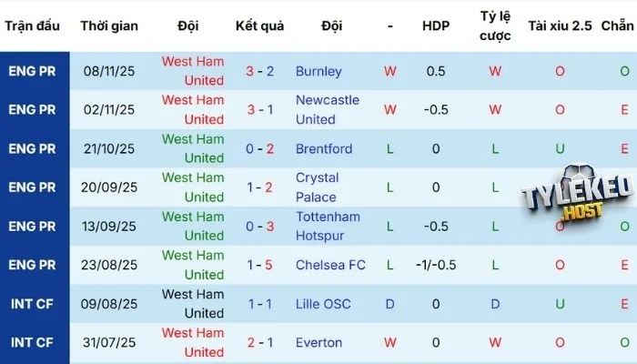Select Newcastle United in the opponent column
This screenshot has width=637, height=364.
click(328, 109)
